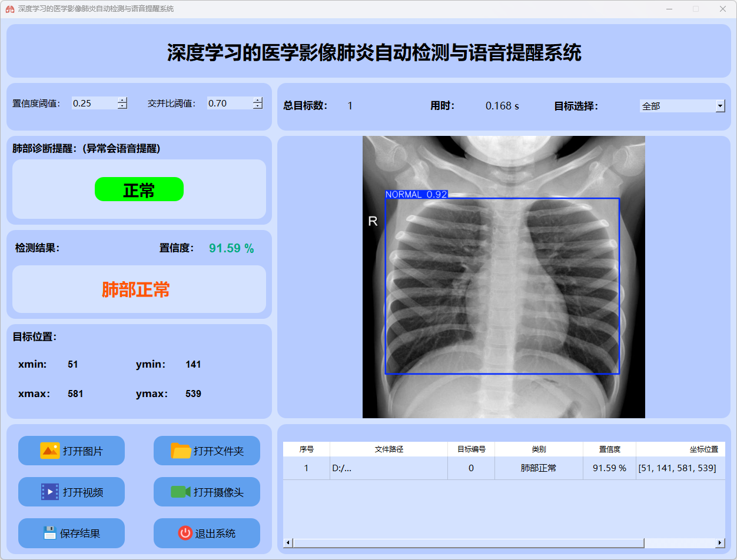
Task: Click the red power icon on 退出系统
Action: point(185,533)
